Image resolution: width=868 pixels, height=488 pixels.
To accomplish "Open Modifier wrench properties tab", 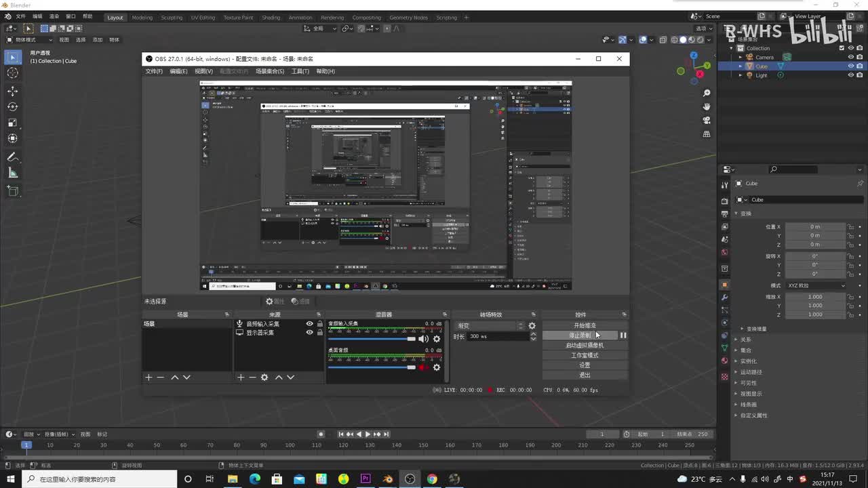I will pos(724,298).
